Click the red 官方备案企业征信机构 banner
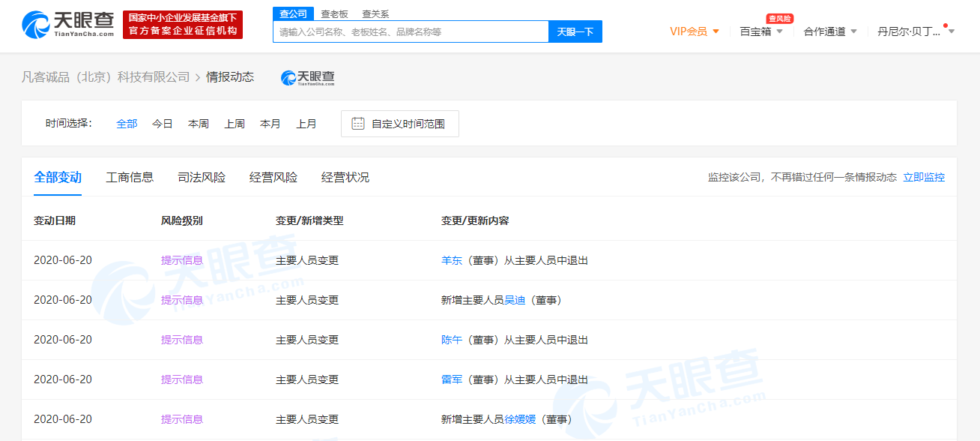Image resolution: width=980 pixels, height=441 pixels. tap(183, 25)
